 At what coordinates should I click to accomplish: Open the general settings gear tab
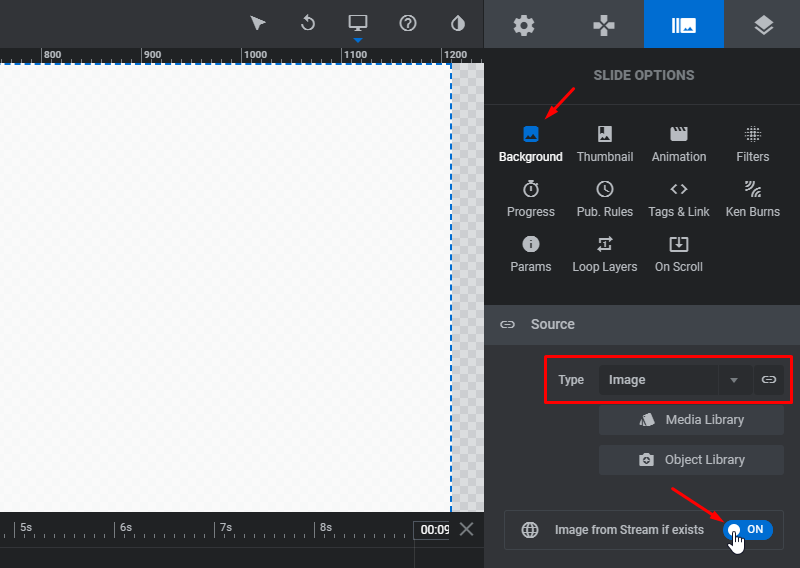click(x=523, y=24)
